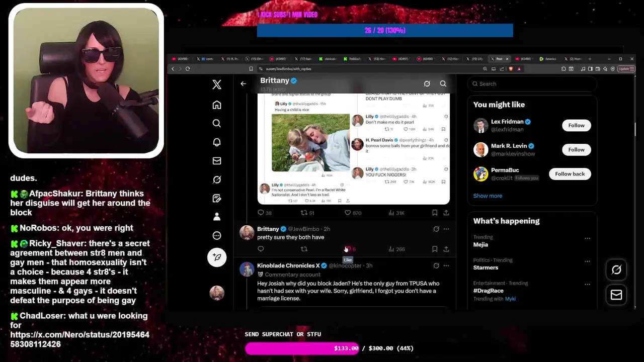
Task: Open the #DragRace trending topic
Action: coord(488,291)
